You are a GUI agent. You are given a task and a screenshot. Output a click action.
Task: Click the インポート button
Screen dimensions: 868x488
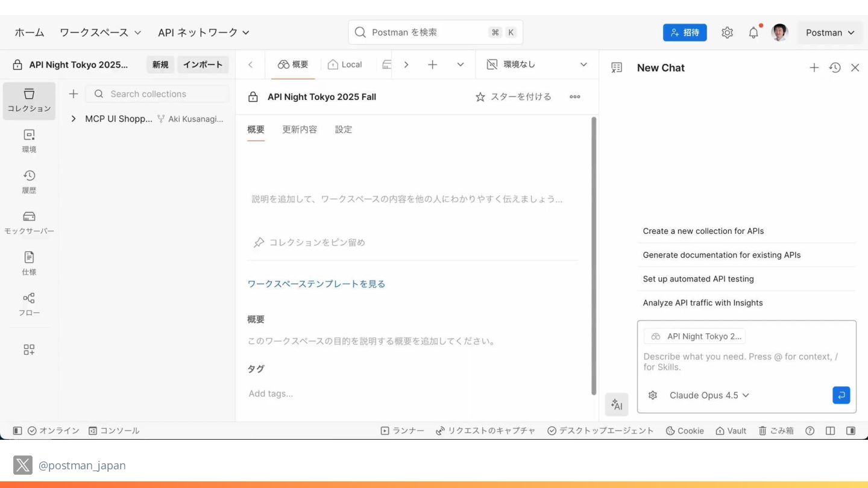tap(203, 64)
